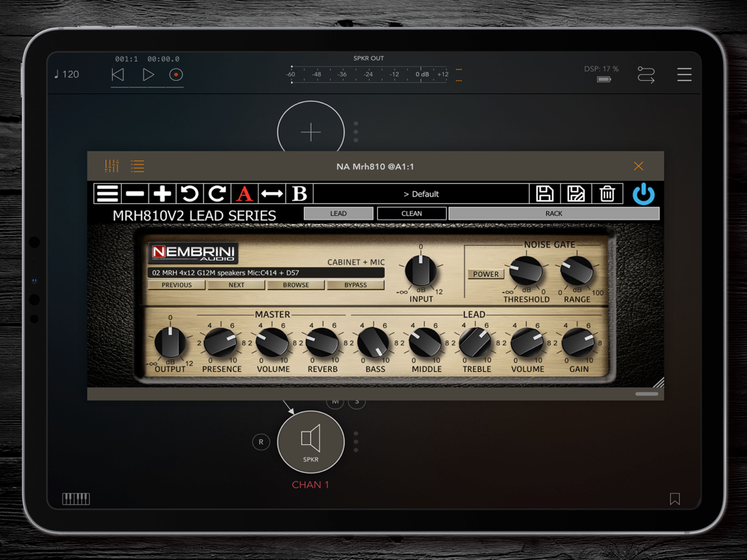Click the SPKR speaker output node

coord(311,442)
